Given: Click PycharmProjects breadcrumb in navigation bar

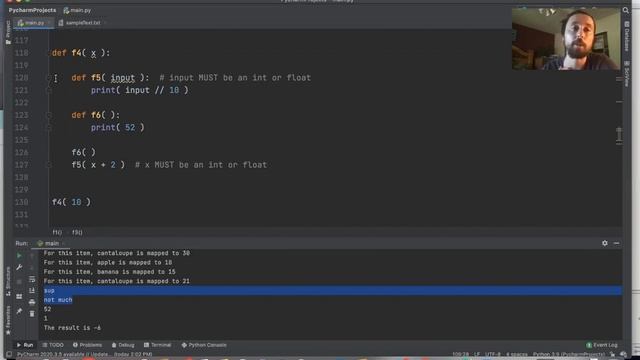Looking at the screenshot, I should pos(32,10).
